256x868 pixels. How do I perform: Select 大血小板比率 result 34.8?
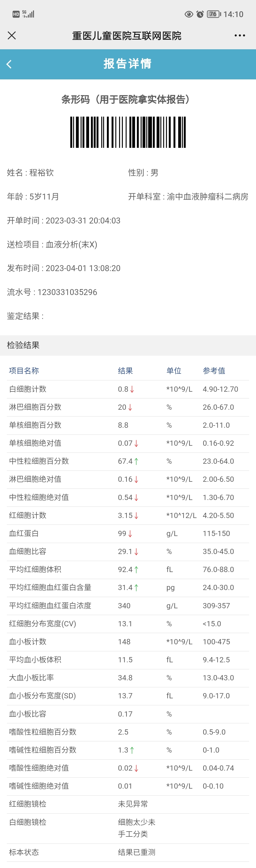click(x=125, y=678)
